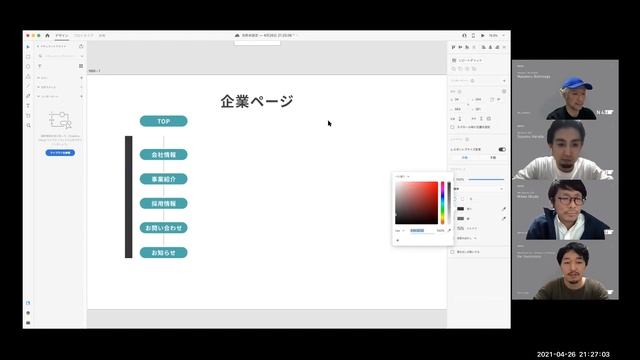
Task: Select the Text tool
Action: coord(28,106)
